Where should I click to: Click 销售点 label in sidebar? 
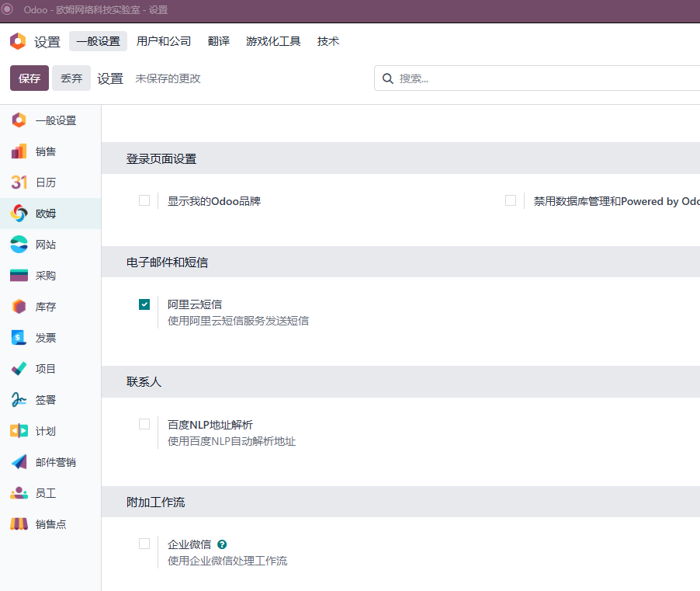pyautogui.click(x=51, y=524)
